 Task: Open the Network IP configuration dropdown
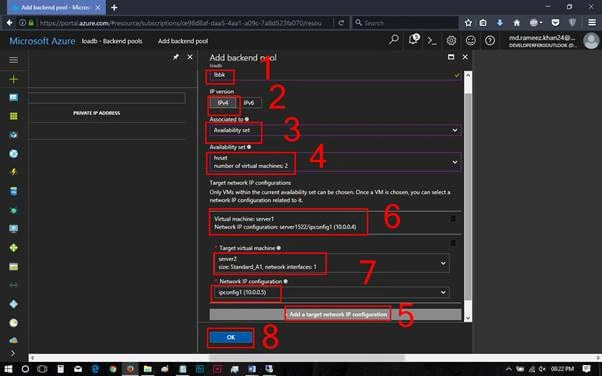point(331,292)
